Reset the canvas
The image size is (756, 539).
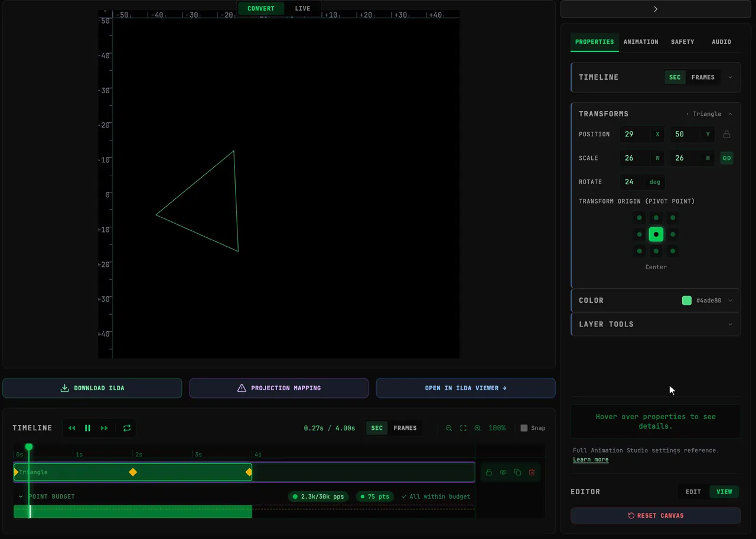click(x=656, y=515)
